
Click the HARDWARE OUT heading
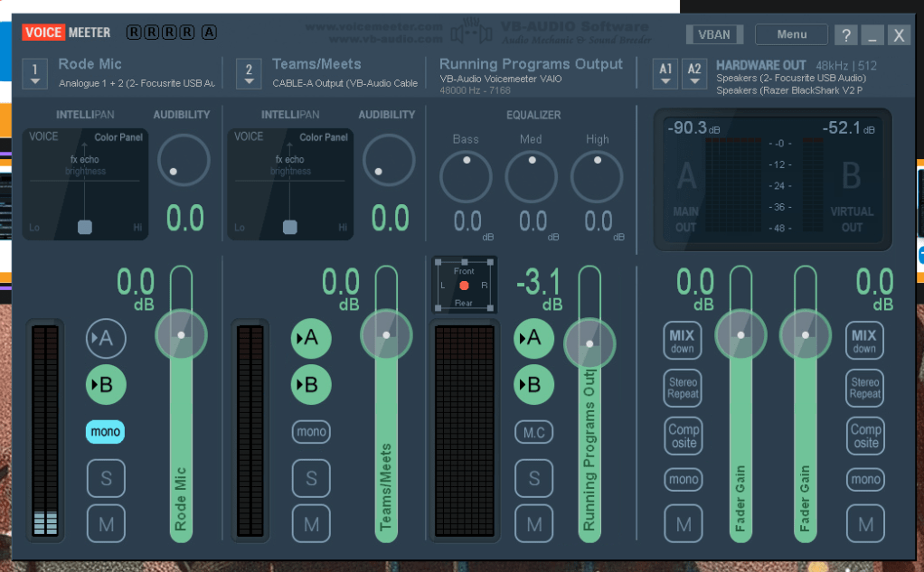(760, 65)
